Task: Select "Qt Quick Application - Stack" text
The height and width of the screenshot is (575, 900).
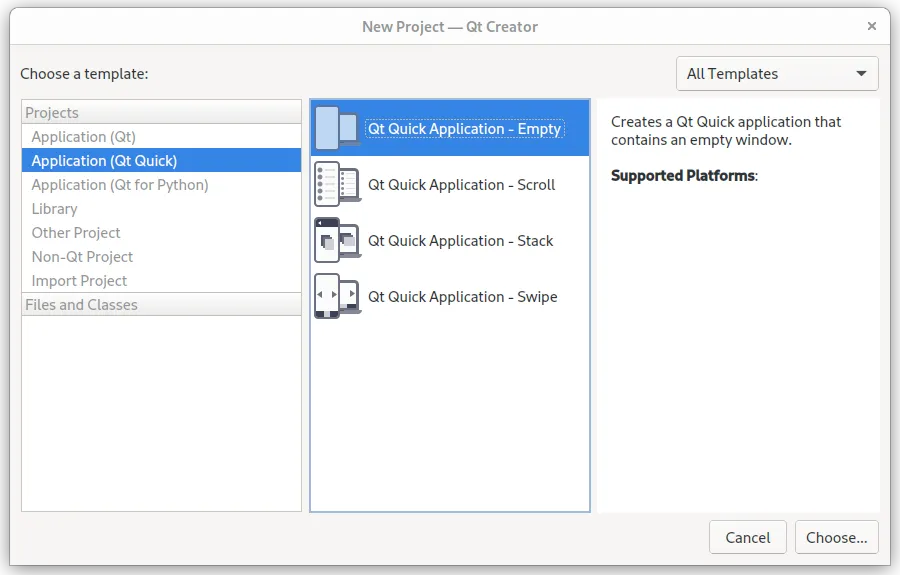Action: pyautogui.click(x=460, y=240)
